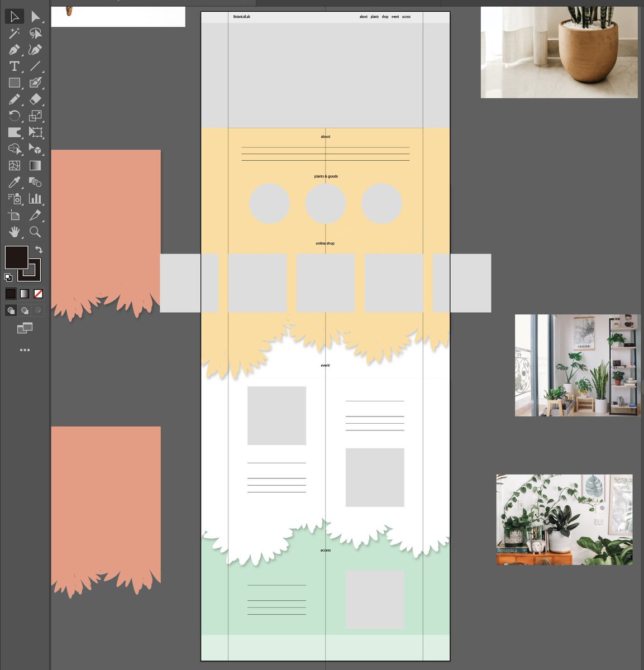The image size is (644, 670).
Task: Select the large gray hero rectangle
Action: click(x=325, y=75)
